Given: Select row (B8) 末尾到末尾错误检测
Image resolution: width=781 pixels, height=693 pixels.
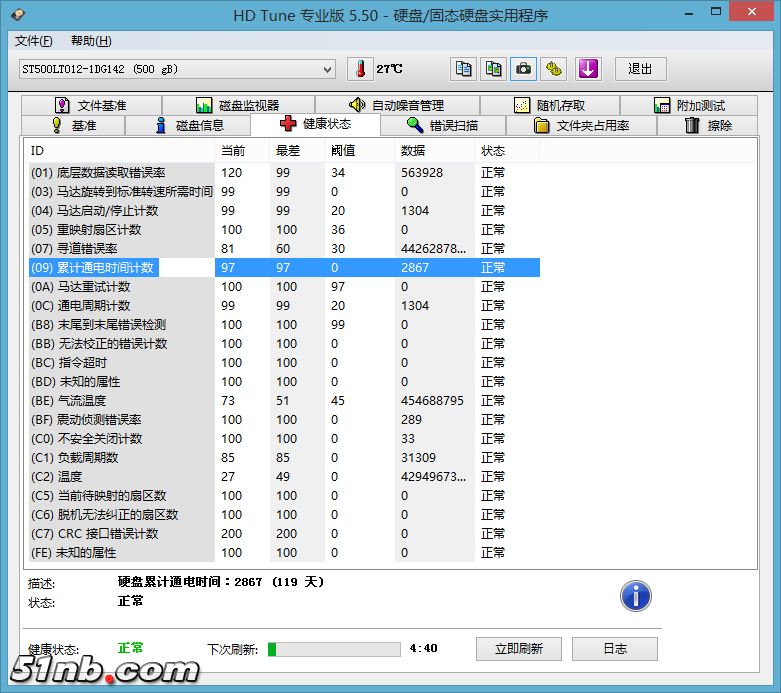Looking at the screenshot, I should pos(284,324).
